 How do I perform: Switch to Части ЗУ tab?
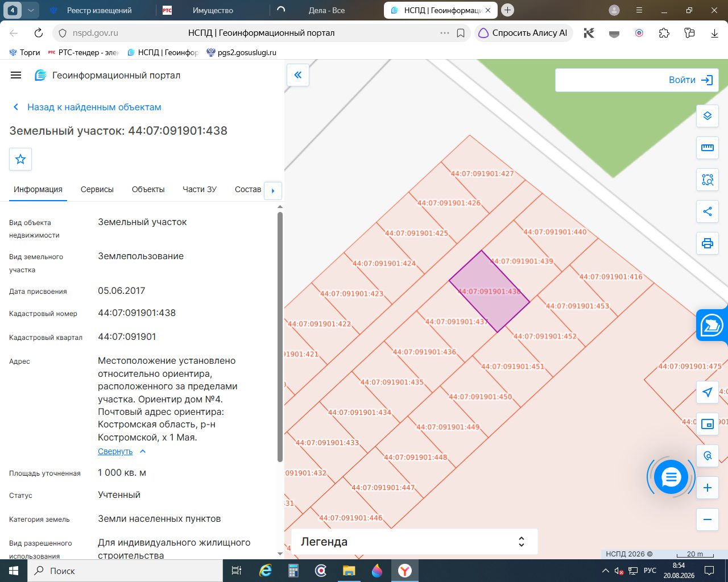(200, 189)
